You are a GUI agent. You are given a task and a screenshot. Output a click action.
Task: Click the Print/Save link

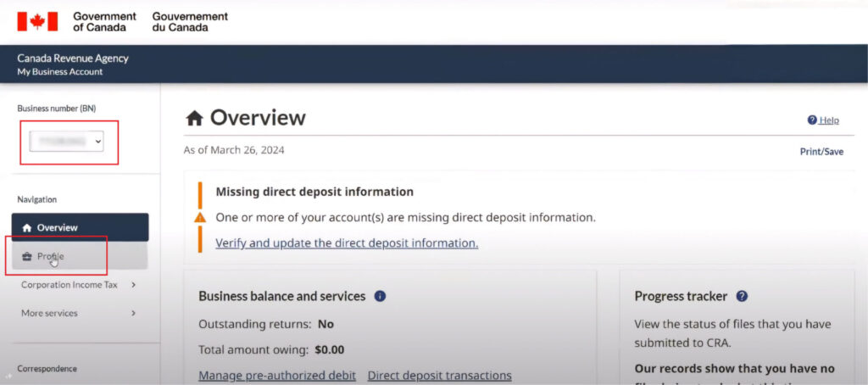pyautogui.click(x=821, y=152)
